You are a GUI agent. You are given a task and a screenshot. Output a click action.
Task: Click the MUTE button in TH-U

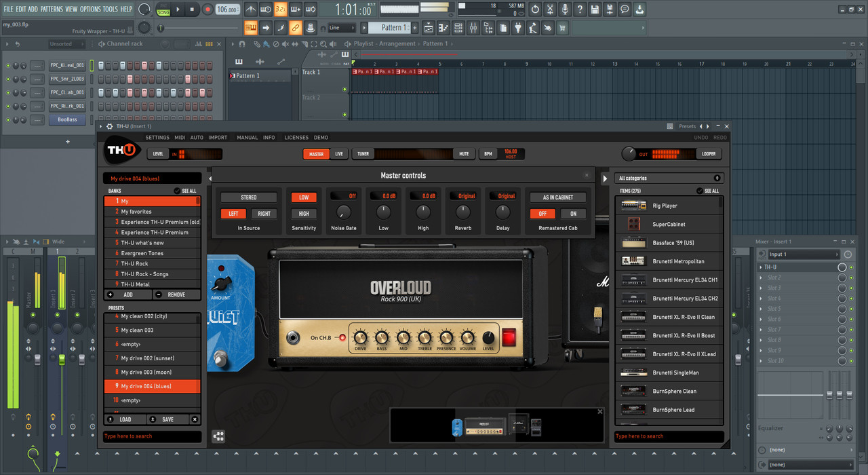tap(464, 154)
